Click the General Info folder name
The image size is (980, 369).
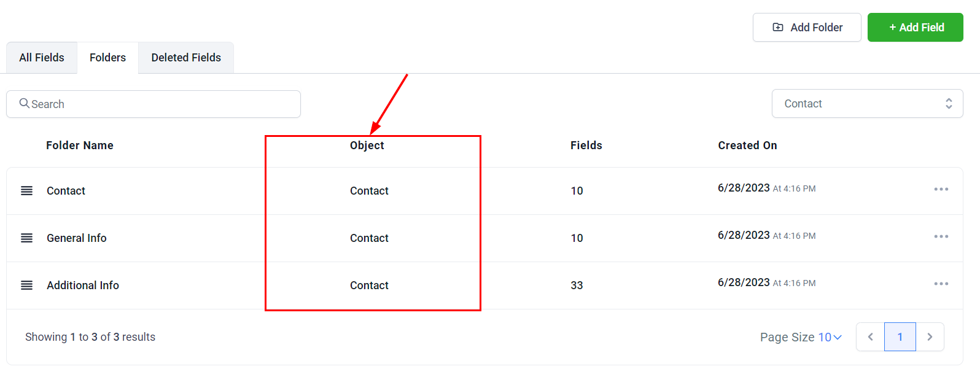(77, 238)
